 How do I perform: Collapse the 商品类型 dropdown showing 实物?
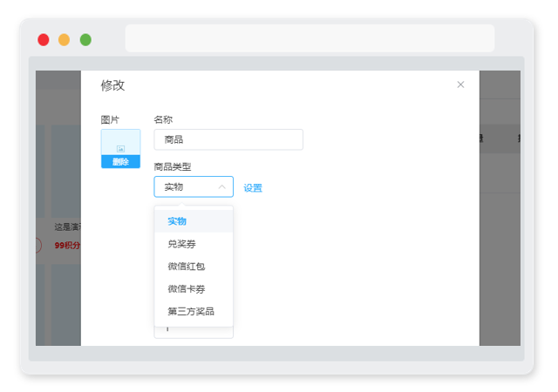[x=194, y=186]
